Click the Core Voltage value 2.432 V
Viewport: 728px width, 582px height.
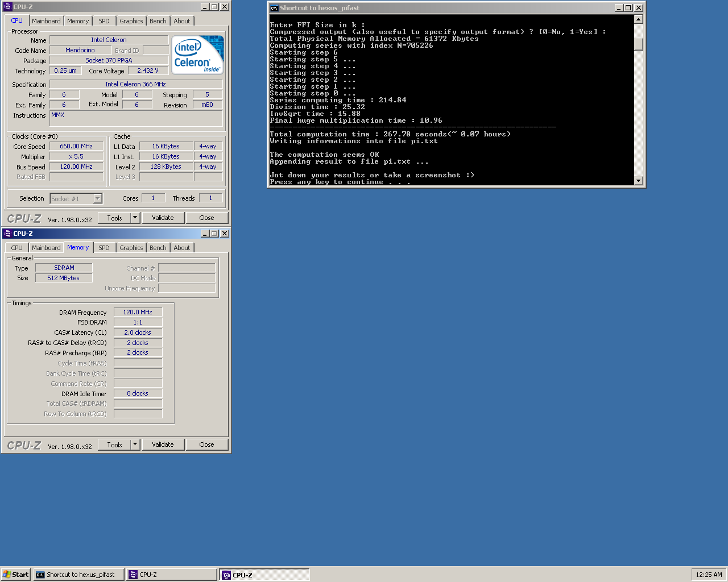point(148,70)
